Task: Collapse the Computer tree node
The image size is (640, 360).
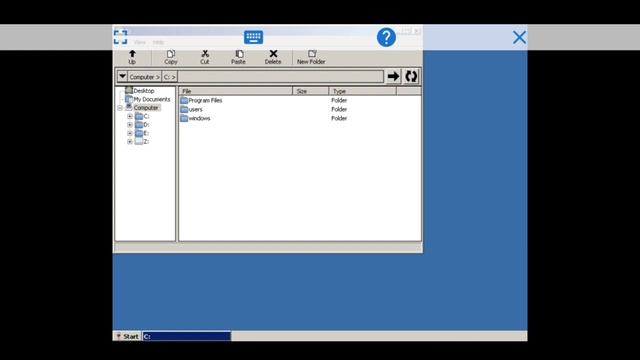Action: pyautogui.click(x=120, y=108)
